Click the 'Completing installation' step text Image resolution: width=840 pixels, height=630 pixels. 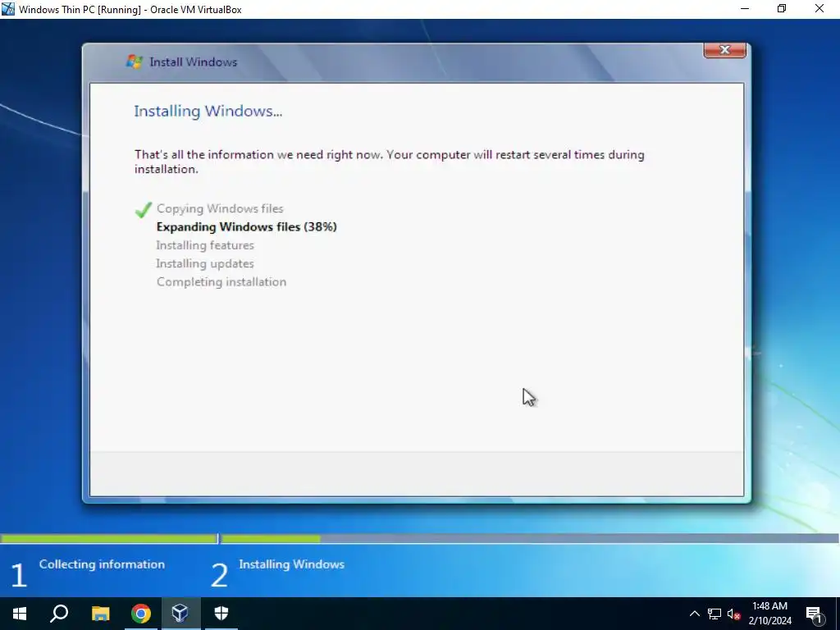(x=221, y=282)
